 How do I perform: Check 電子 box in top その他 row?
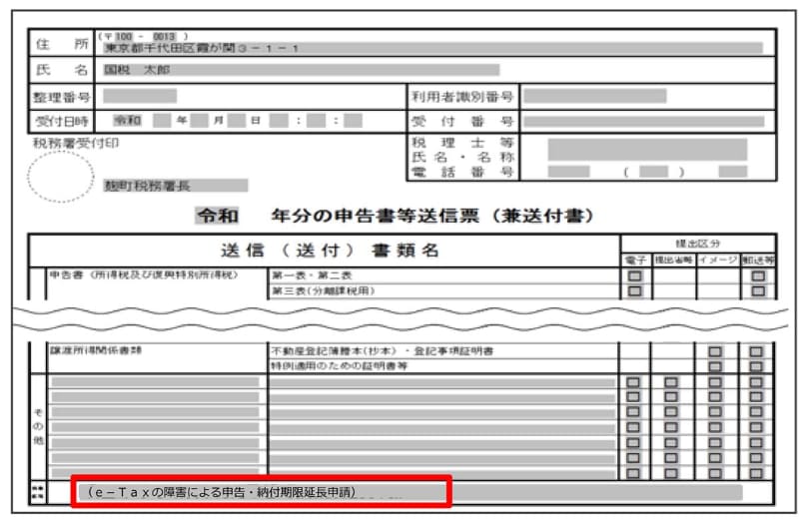(633, 382)
